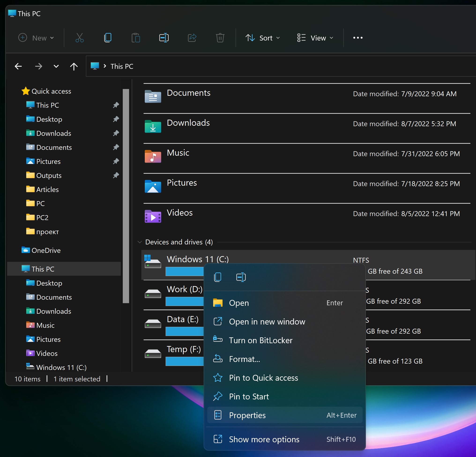Open OneDrive in the navigation pane

(x=41, y=250)
